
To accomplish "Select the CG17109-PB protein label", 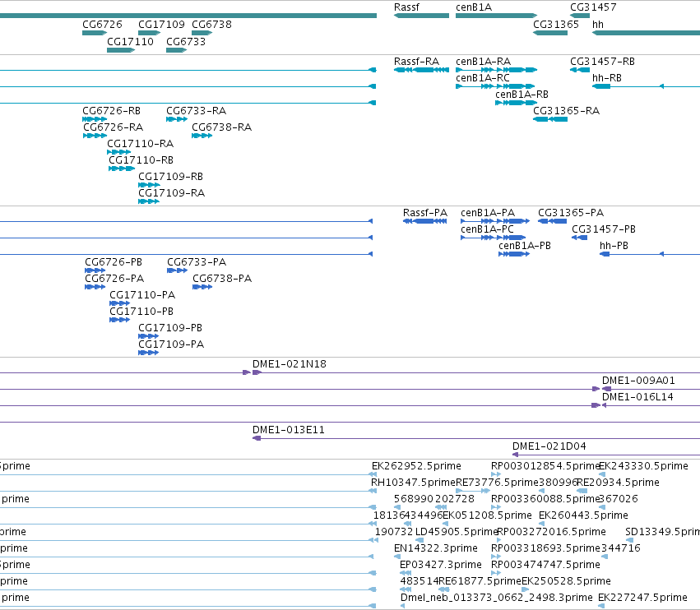I will [x=170, y=327].
